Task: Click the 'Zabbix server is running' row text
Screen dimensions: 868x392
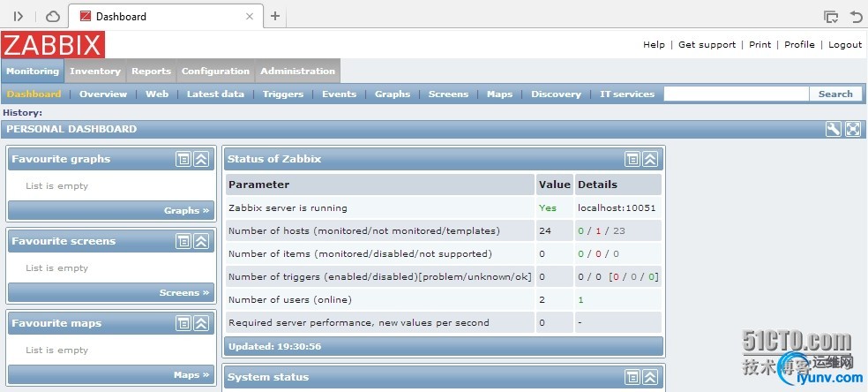Action: coord(288,208)
